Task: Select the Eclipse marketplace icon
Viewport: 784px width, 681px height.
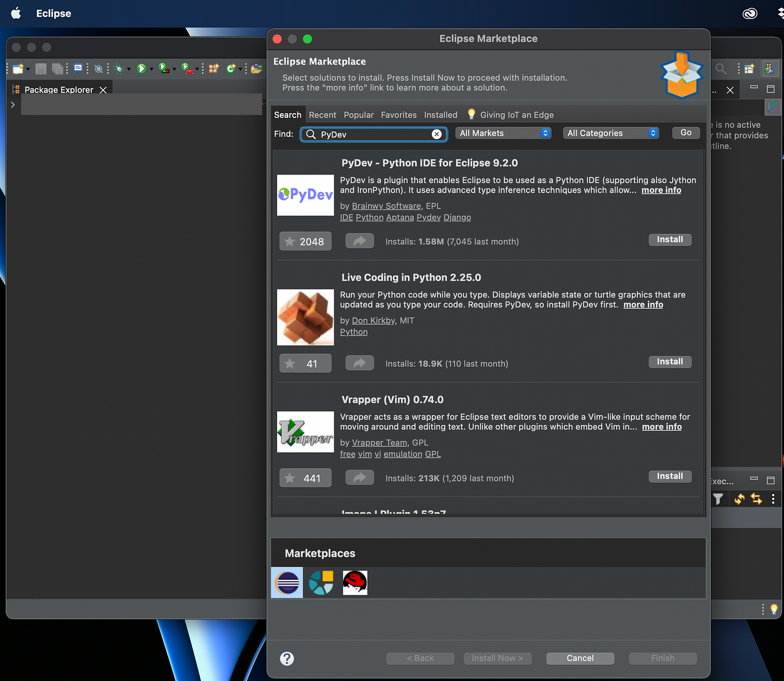Action: click(287, 583)
